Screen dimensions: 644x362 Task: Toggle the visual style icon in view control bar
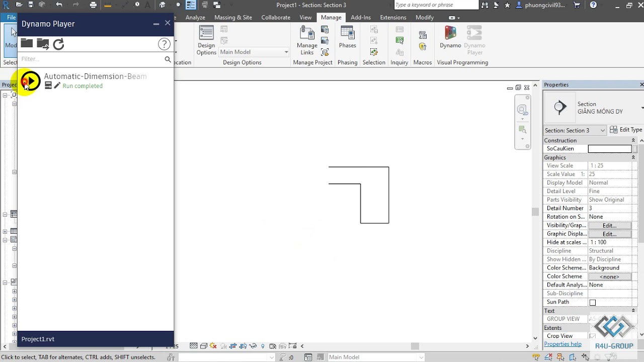[x=204, y=346]
